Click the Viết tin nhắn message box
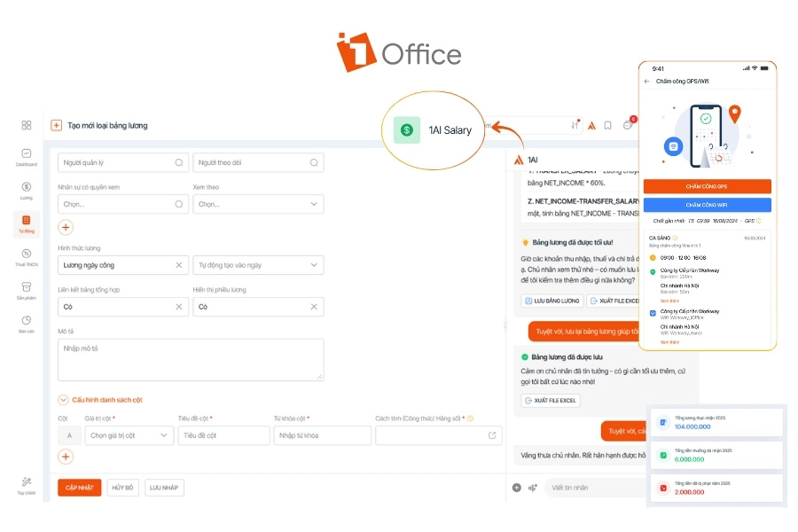Image resolution: width=798 pixels, height=532 pixels. point(596,487)
